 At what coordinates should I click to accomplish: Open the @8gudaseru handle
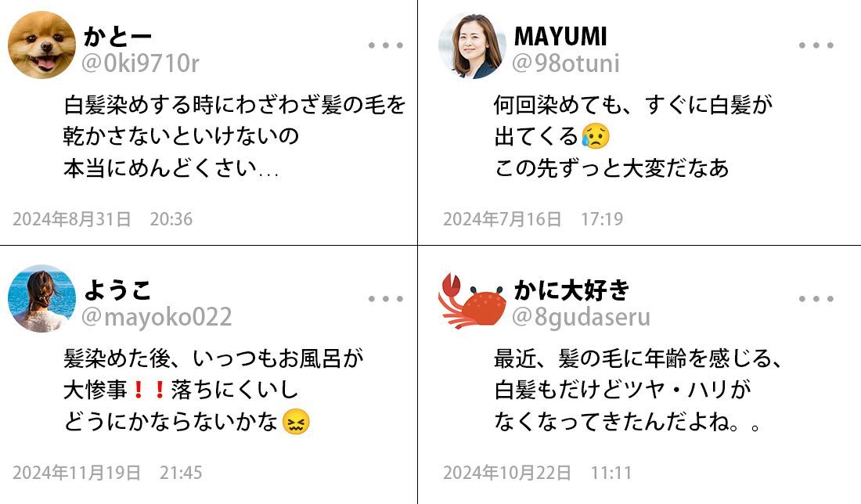pyautogui.click(x=581, y=317)
